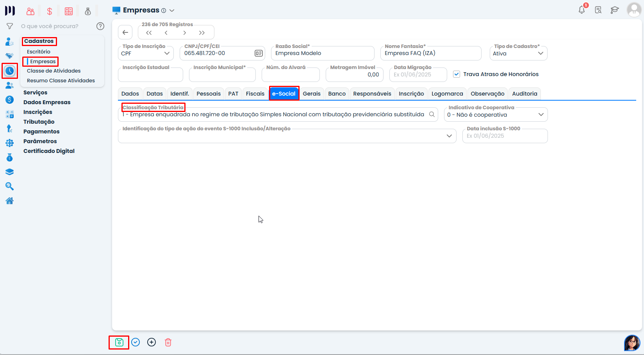Click the Razão Social input field
This screenshot has width=644, height=355.
point(322,53)
